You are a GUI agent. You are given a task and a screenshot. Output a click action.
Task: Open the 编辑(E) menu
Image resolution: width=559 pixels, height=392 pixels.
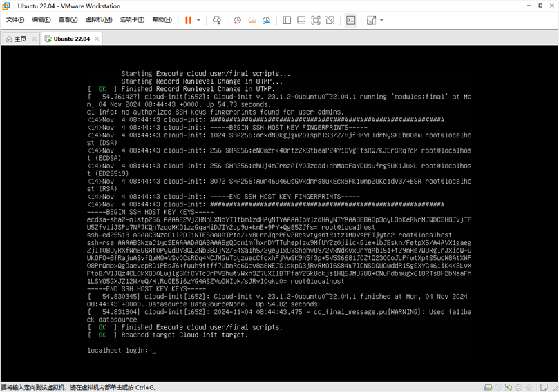pyautogui.click(x=41, y=19)
